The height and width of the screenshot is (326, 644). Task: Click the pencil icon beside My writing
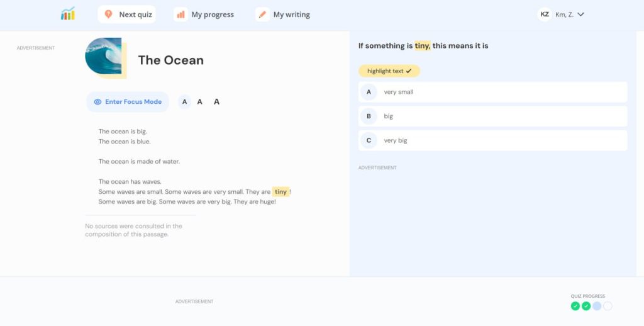point(262,14)
